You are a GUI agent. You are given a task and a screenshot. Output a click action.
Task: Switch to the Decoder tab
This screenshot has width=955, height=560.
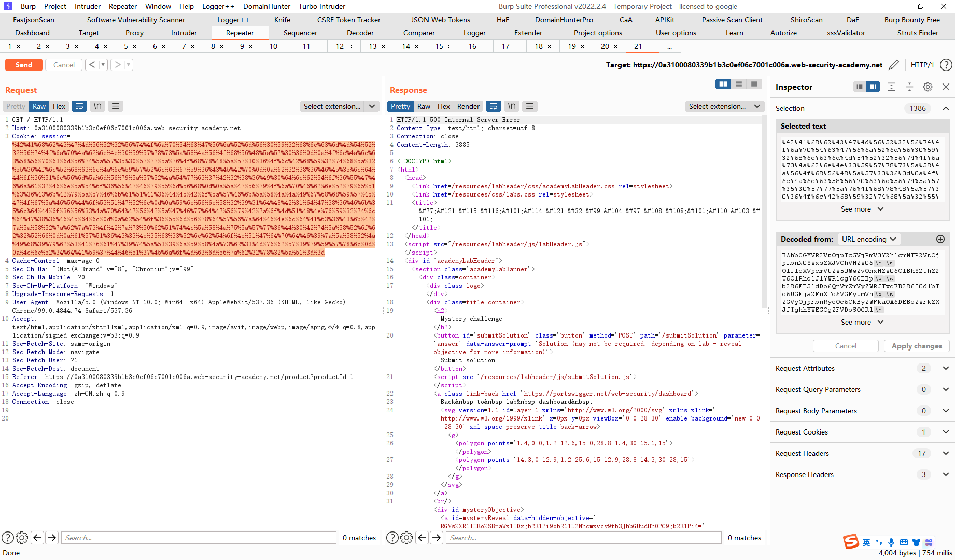[360, 33]
